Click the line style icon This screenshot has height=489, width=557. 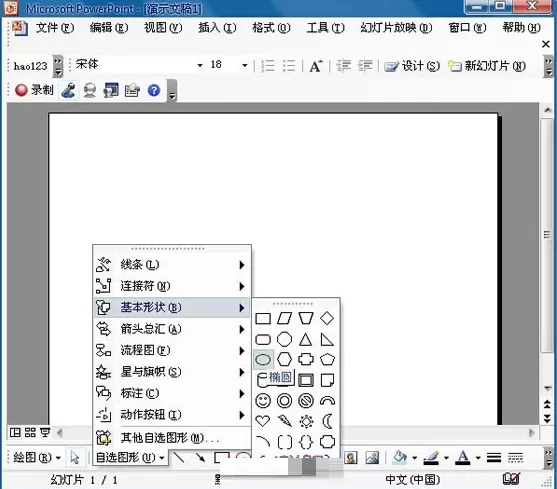494,457
